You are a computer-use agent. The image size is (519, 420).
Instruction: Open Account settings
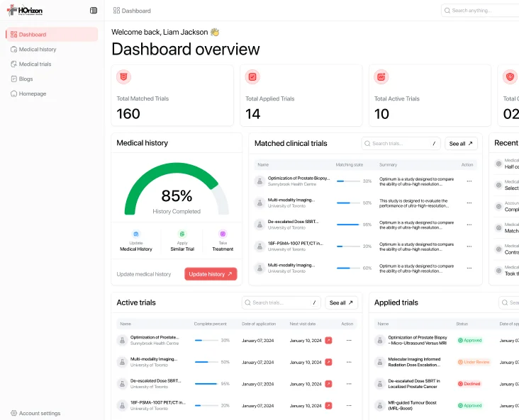pos(35,413)
